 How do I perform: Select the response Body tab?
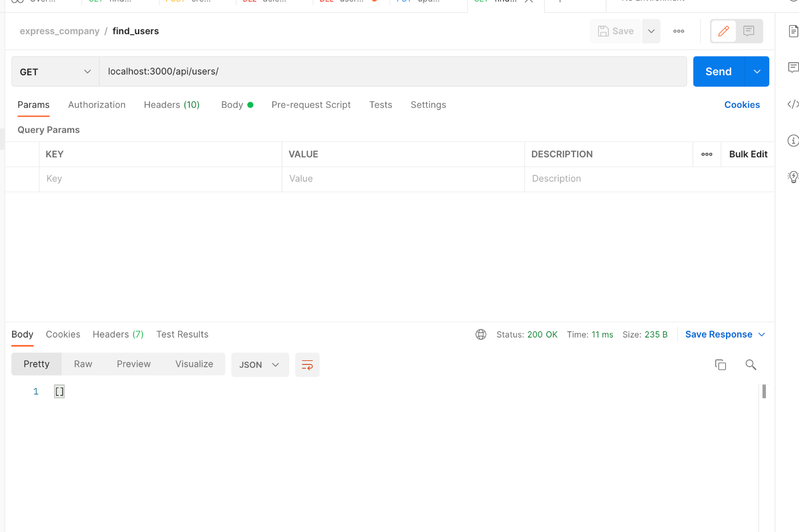pyautogui.click(x=22, y=335)
